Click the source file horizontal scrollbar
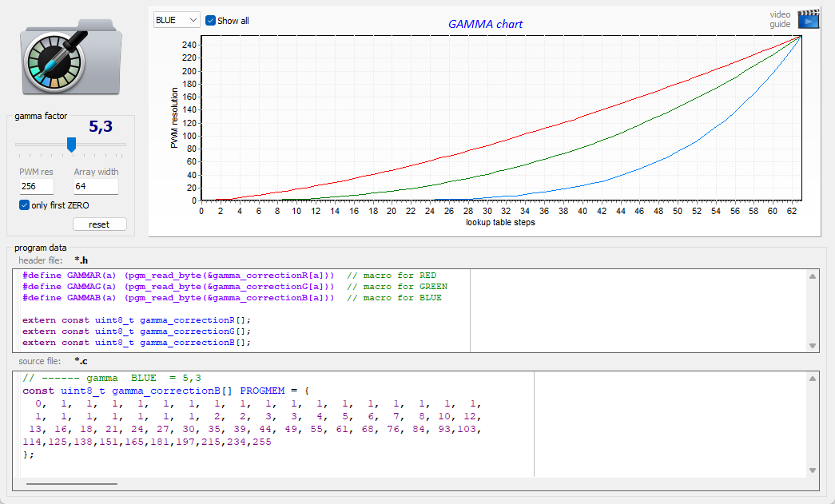The width and height of the screenshot is (835, 504). click(x=72, y=484)
